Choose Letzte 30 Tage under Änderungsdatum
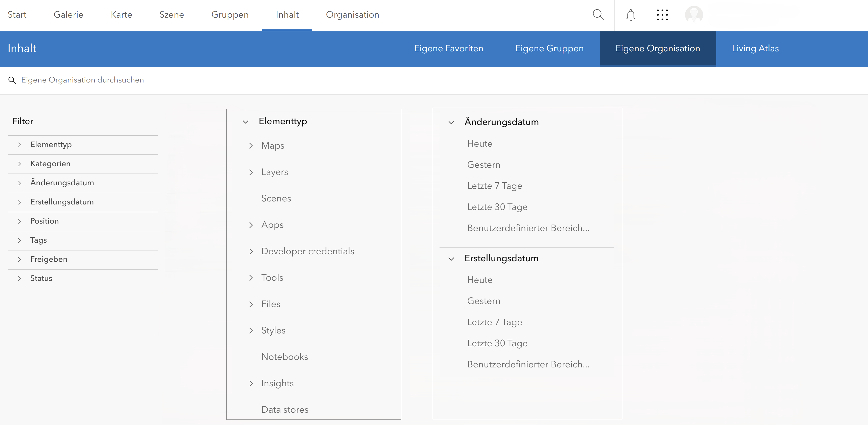The image size is (868, 425). coord(497,207)
